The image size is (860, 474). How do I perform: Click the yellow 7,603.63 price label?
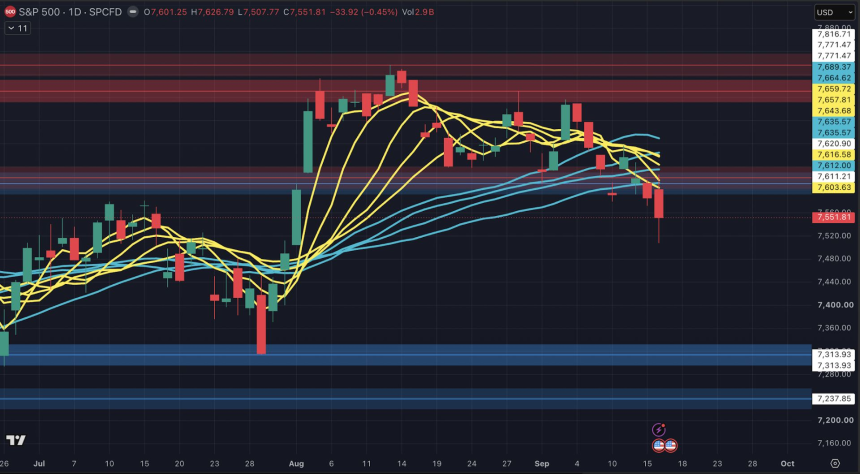833,188
